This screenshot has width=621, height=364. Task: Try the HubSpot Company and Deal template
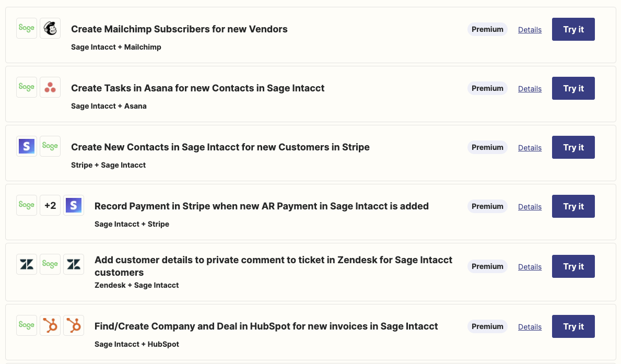(x=573, y=326)
